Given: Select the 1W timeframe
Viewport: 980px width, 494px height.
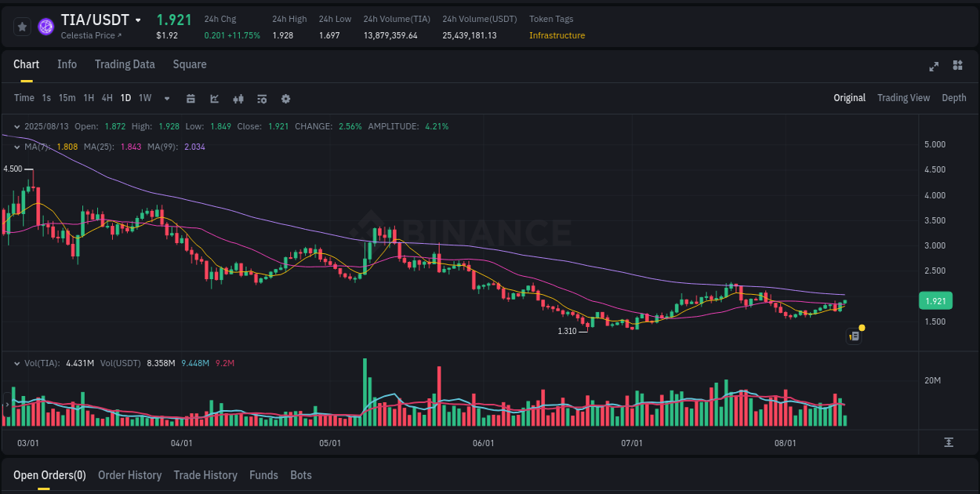Looking at the screenshot, I should [x=144, y=98].
